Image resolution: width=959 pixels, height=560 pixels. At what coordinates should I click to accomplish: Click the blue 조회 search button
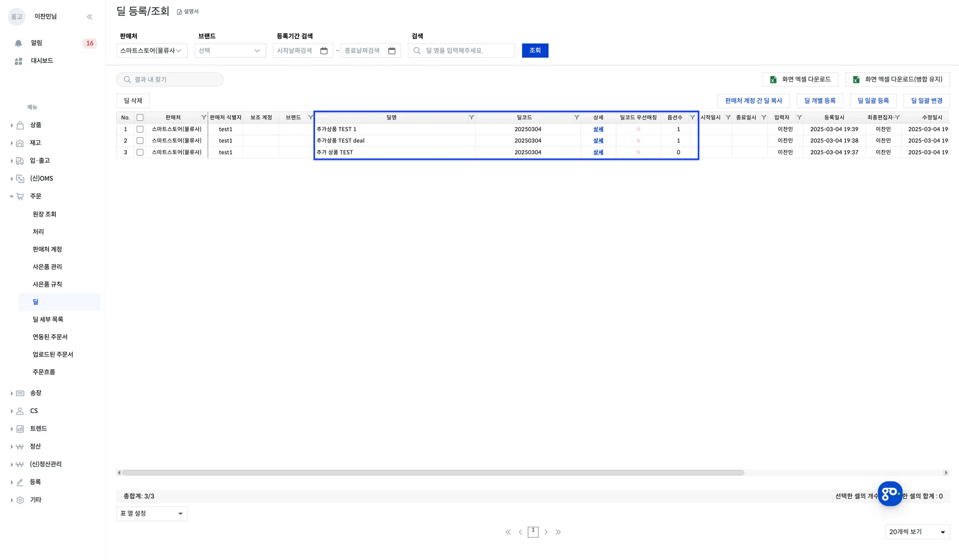coord(535,51)
